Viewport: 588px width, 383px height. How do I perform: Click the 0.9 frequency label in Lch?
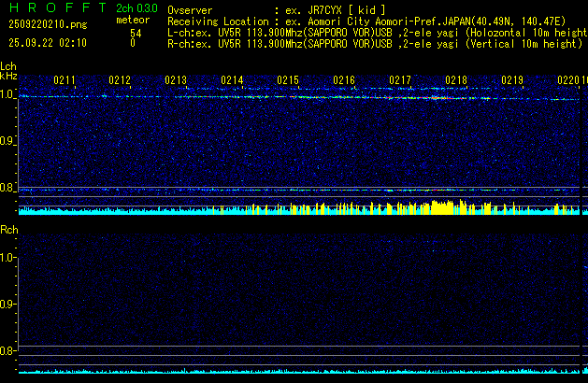coord(8,141)
